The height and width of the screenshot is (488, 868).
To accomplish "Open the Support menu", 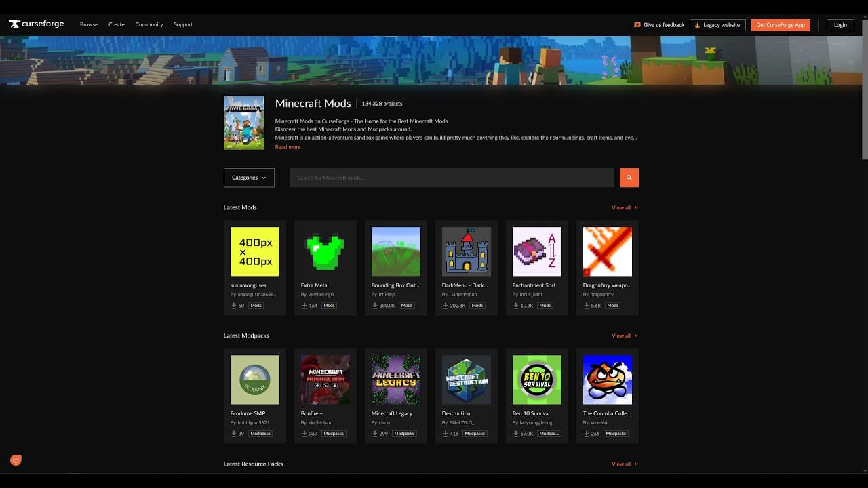I will point(183,24).
